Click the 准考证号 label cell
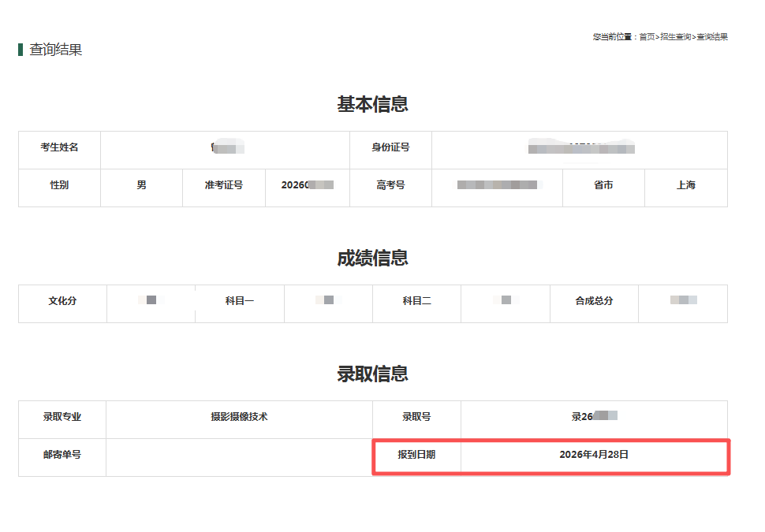765x532 pixels. [x=224, y=185]
